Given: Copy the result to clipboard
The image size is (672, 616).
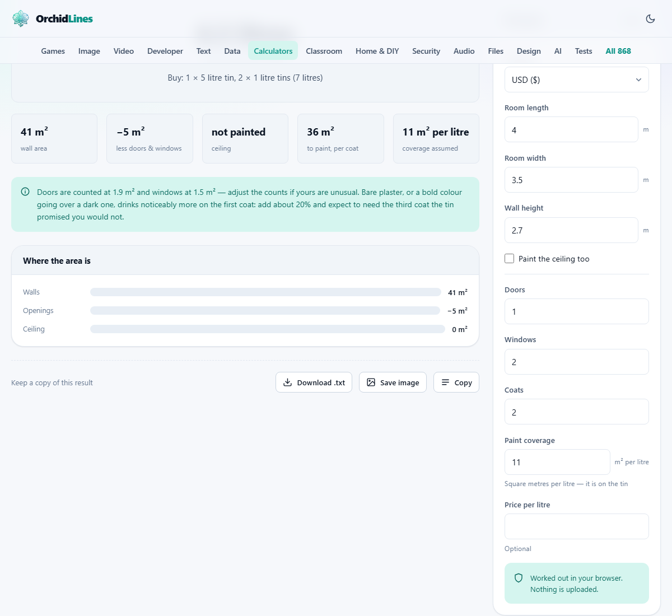Looking at the screenshot, I should (x=456, y=382).
